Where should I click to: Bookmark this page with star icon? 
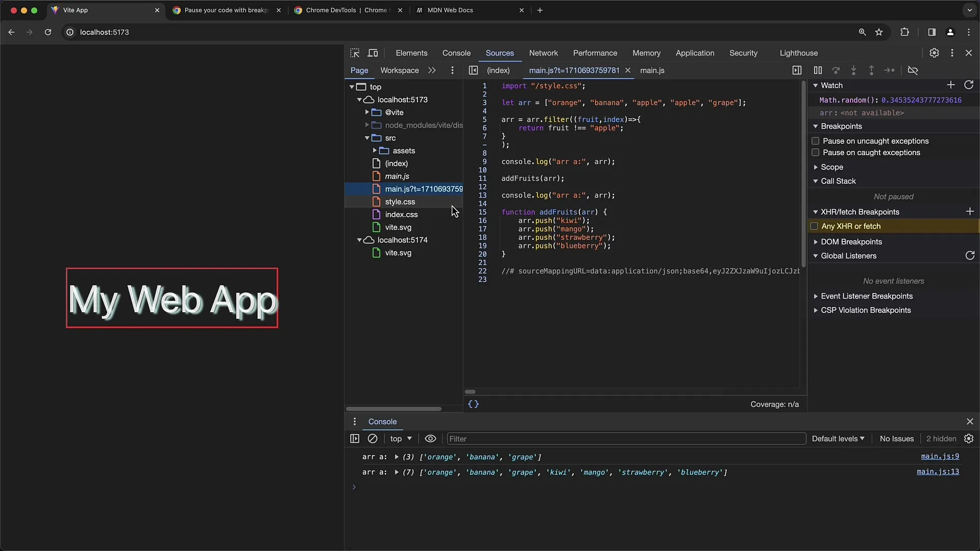(x=879, y=32)
